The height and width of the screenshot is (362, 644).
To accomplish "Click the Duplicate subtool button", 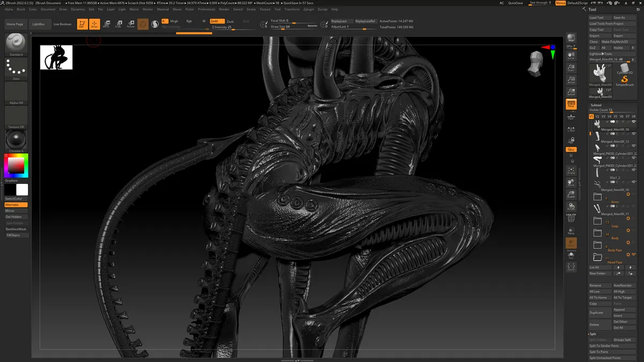I will (600, 313).
